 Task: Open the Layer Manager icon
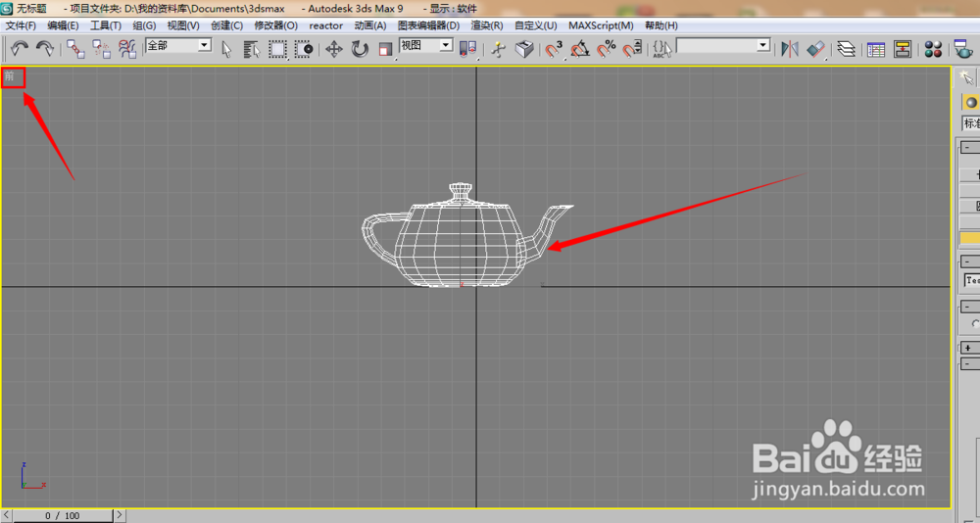tap(847, 49)
